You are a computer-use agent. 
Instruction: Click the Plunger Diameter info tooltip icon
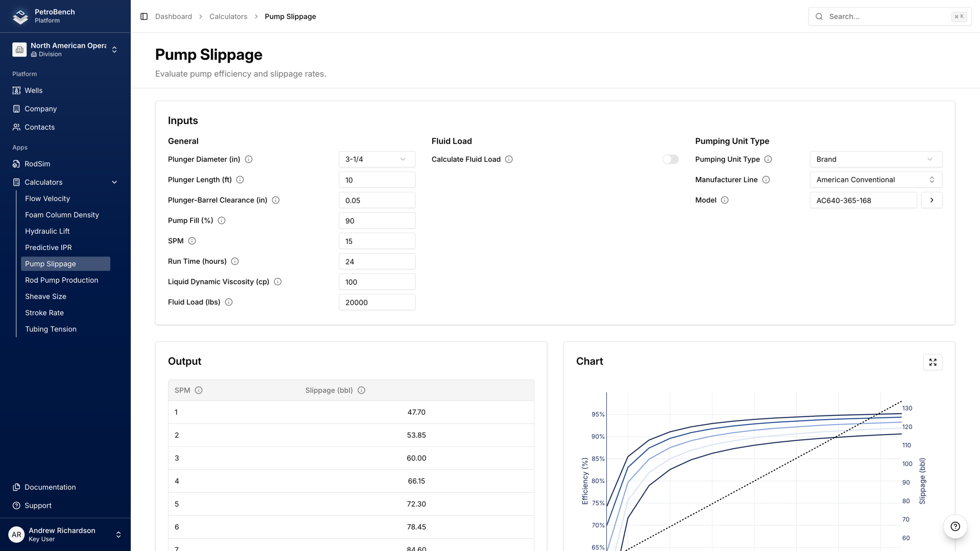[249, 159]
